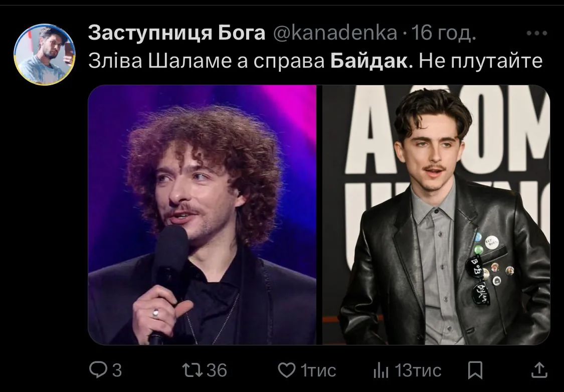Retweet using the arrows icon
Image resolution: width=564 pixels, height=392 pixels.
tap(192, 370)
